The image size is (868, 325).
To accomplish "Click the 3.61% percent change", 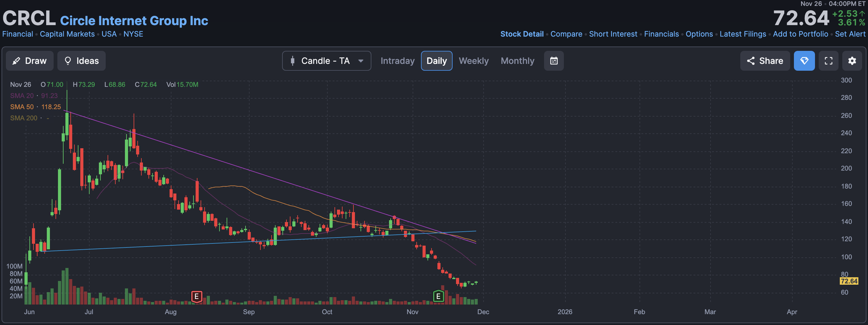I will click(851, 23).
